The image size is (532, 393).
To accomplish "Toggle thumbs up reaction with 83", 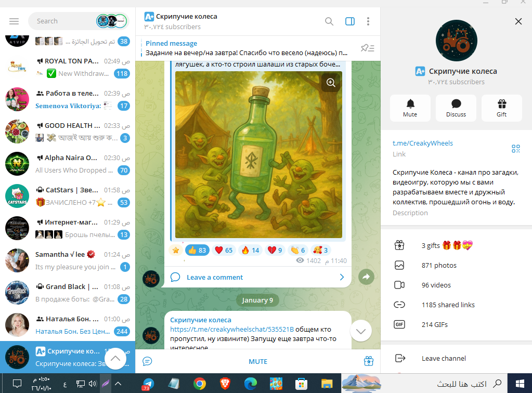I will tap(197, 250).
